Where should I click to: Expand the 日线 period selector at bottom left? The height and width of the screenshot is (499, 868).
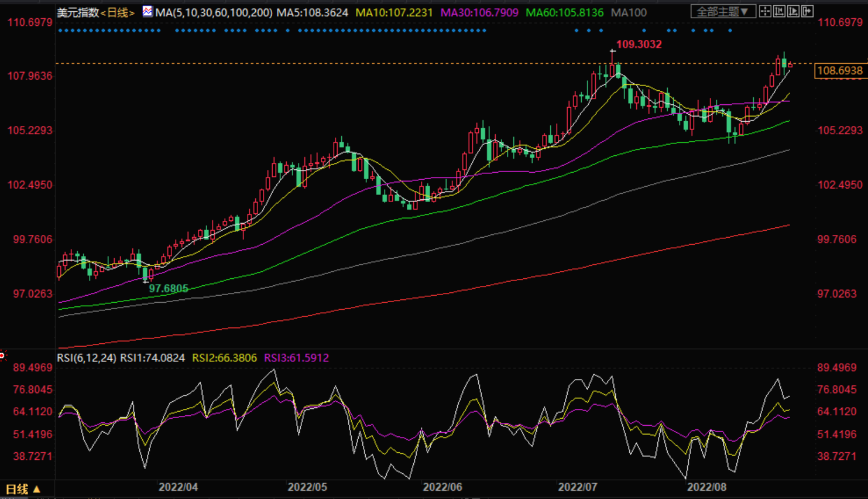(23, 489)
